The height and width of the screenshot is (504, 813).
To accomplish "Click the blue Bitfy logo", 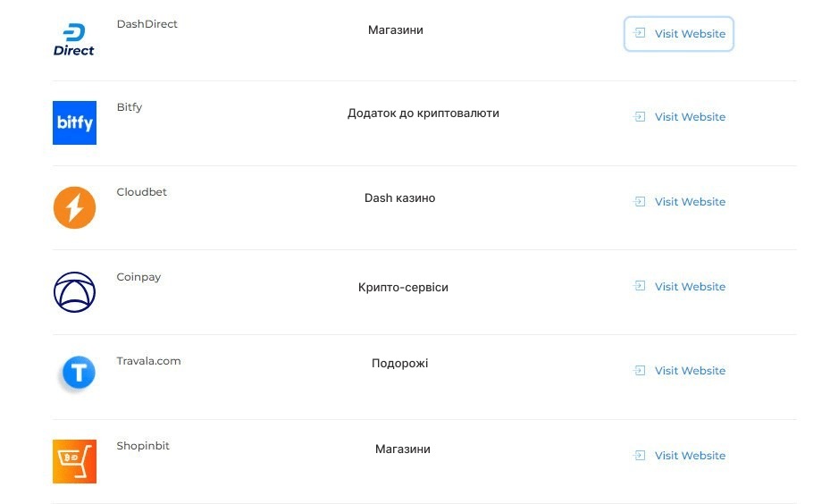I will pyautogui.click(x=75, y=123).
